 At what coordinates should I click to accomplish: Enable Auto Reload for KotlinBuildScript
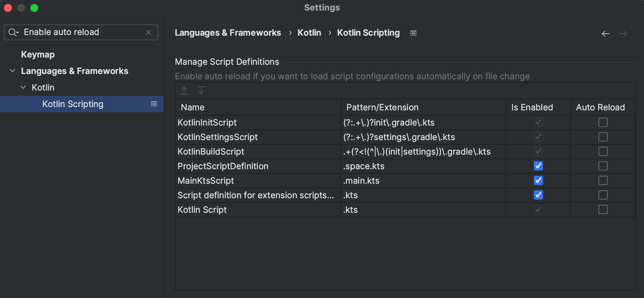pos(603,151)
